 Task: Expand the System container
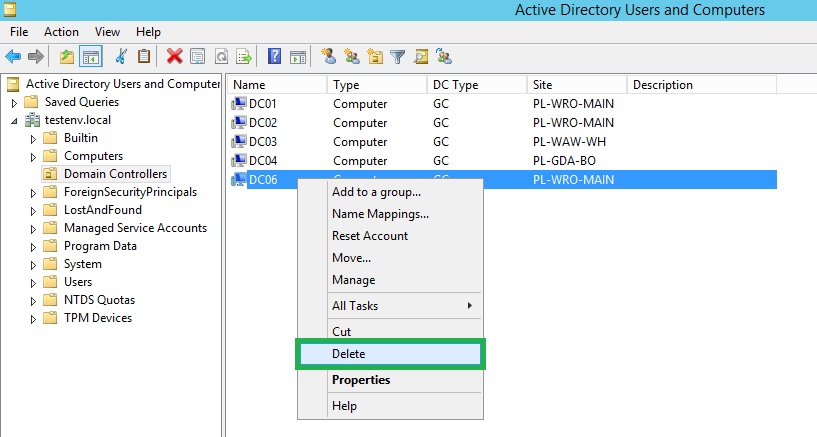pyautogui.click(x=33, y=265)
